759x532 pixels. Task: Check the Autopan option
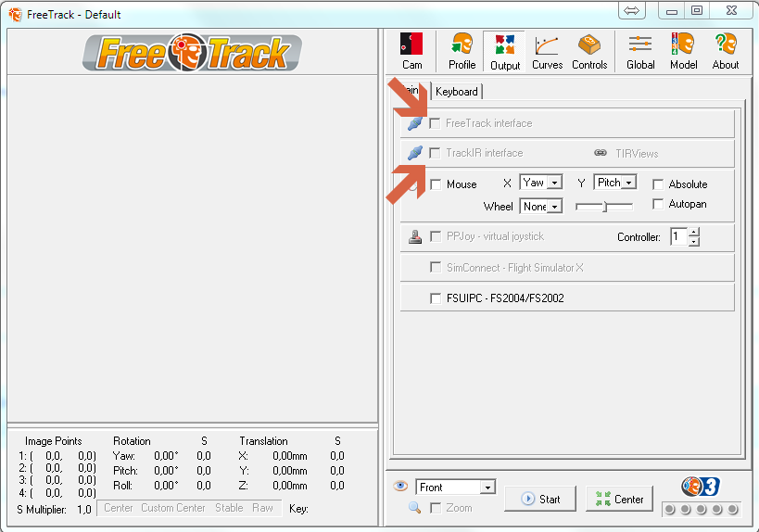pos(657,204)
